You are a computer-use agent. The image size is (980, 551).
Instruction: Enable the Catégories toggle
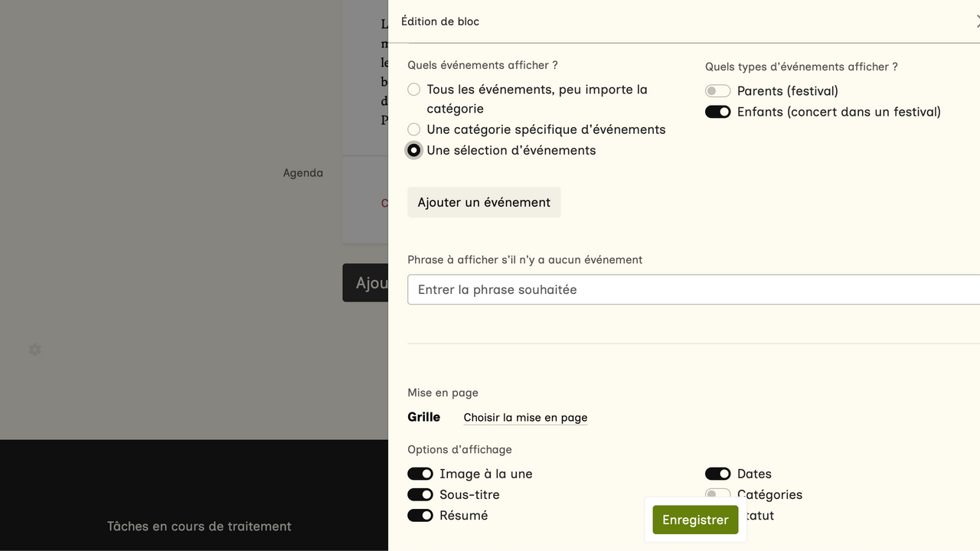(717, 494)
